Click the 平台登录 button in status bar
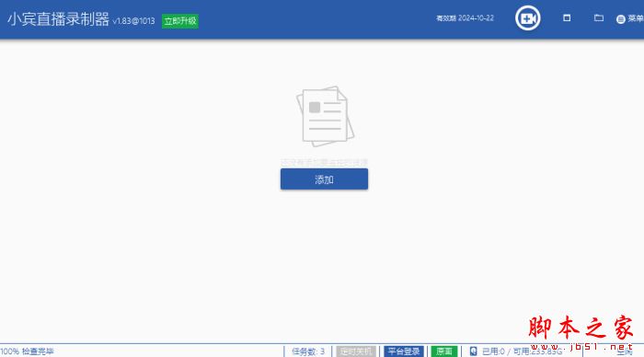 tap(404, 351)
